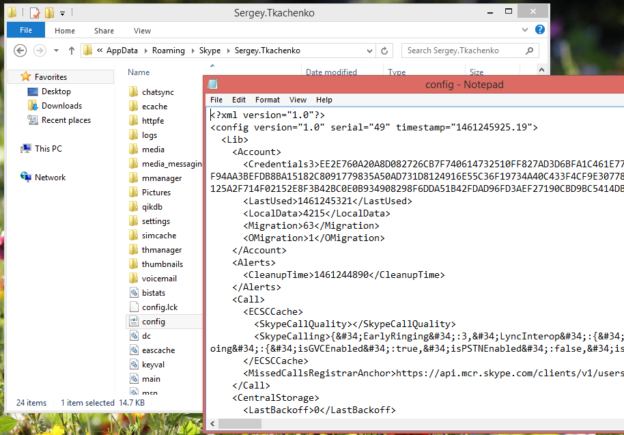The height and width of the screenshot is (435, 624).
Task: Open Notepad Format menu
Action: pyautogui.click(x=267, y=100)
